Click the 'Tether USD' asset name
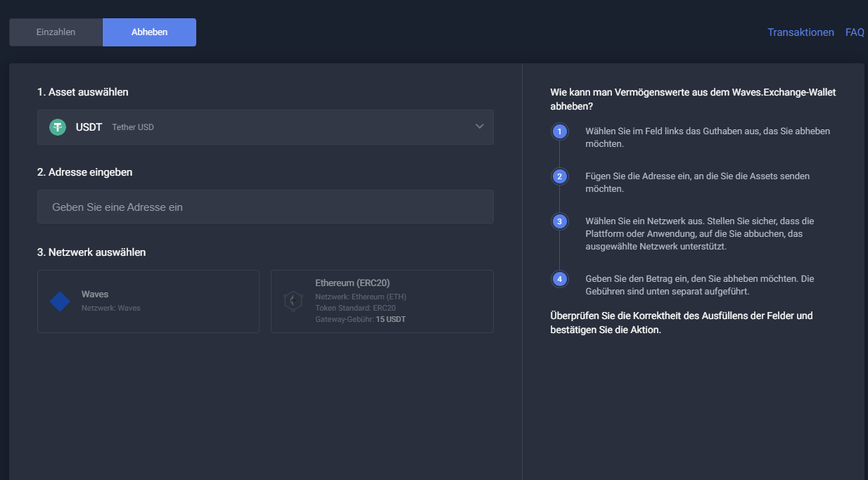This screenshot has width=868, height=480. click(x=133, y=127)
